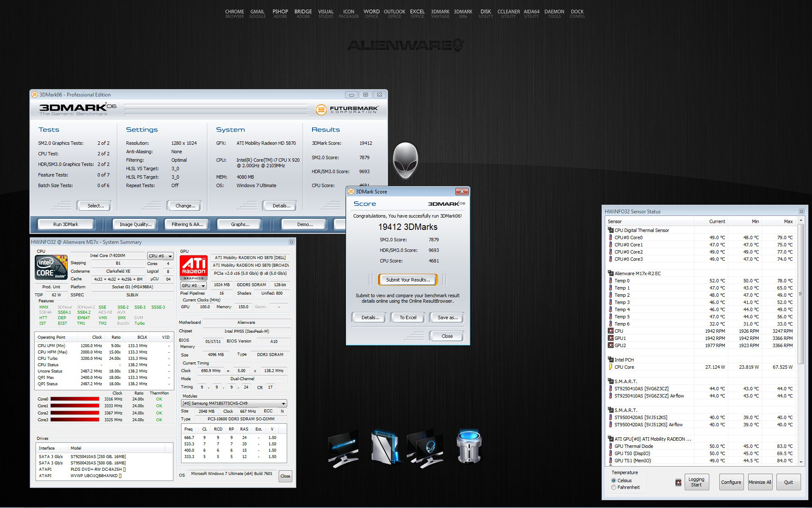
Task: Click Minimize All sensors button
Action: [760, 482]
